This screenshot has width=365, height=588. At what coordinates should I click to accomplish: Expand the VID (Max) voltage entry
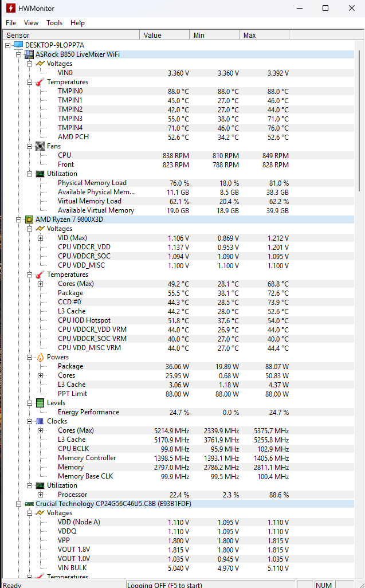tap(41, 238)
